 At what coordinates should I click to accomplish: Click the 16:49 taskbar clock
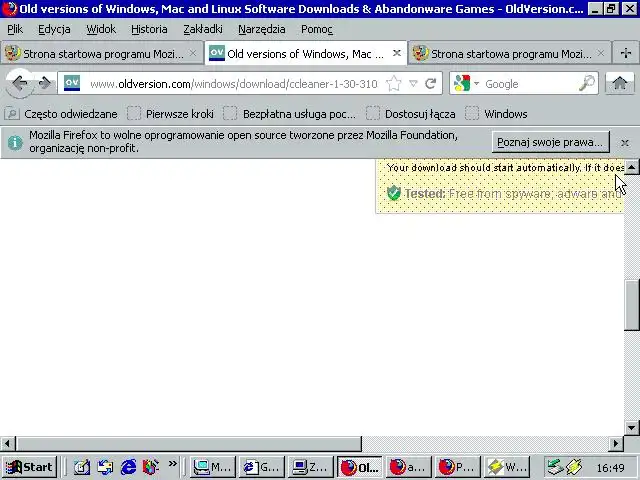point(610,468)
